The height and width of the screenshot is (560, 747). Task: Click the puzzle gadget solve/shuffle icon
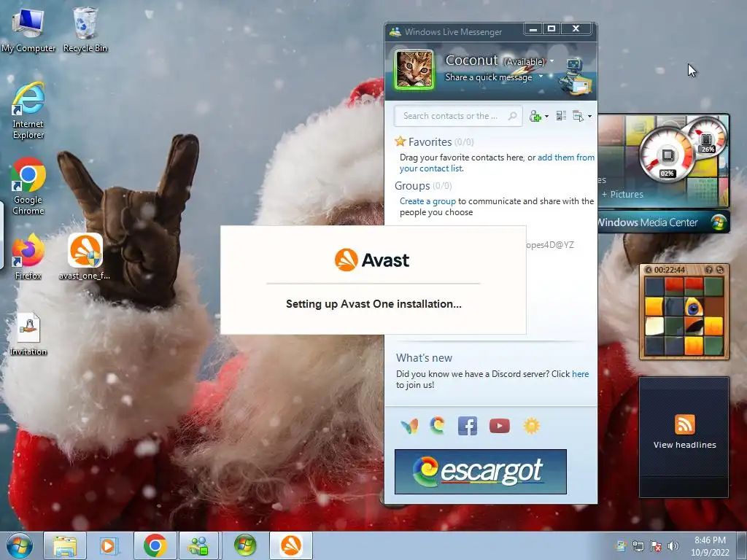(x=719, y=270)
